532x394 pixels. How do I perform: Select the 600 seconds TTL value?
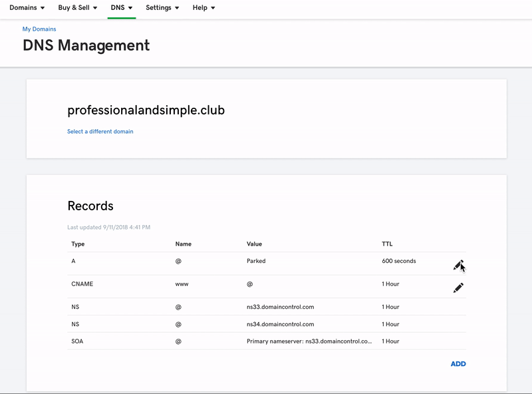(x=398, y=261)
